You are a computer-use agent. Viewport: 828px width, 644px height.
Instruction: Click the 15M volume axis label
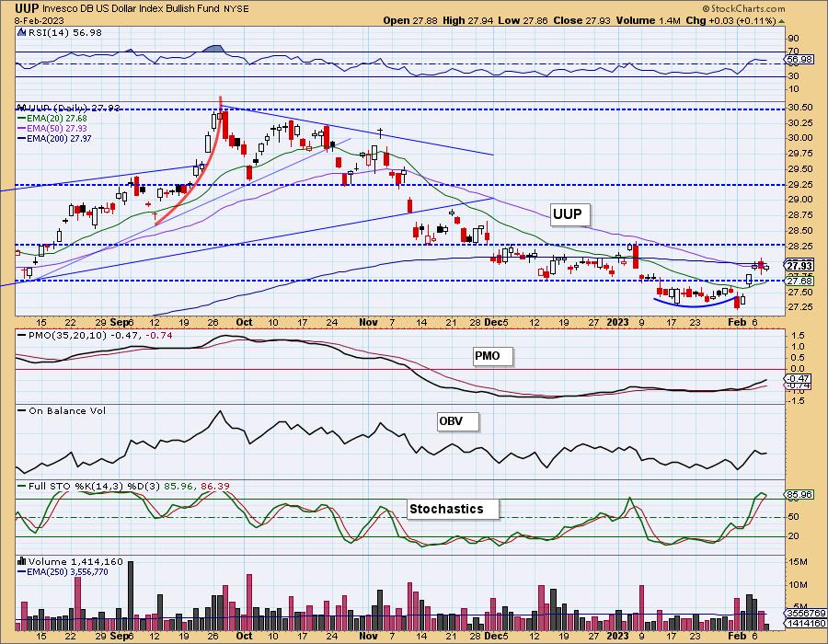[x=799, y=562]
